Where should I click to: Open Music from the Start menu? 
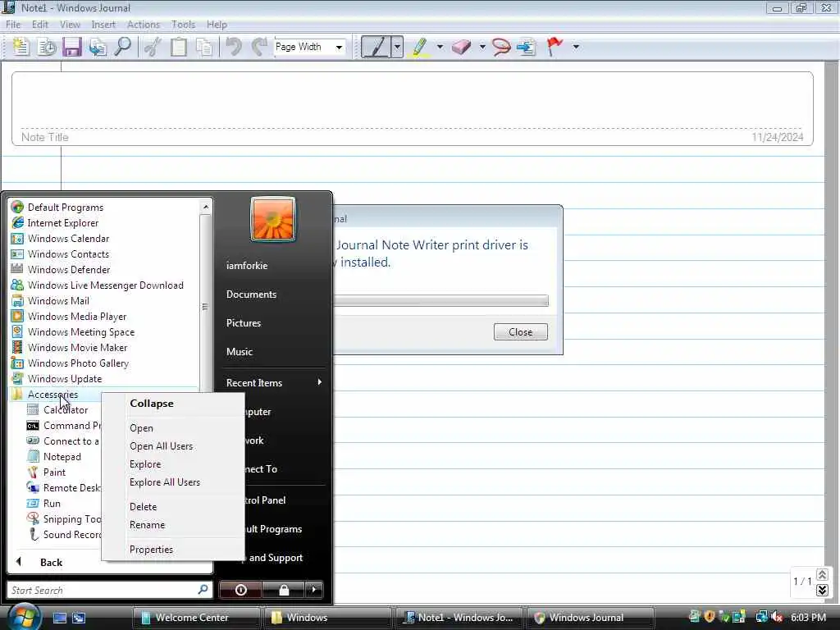(x=239, y=352)
